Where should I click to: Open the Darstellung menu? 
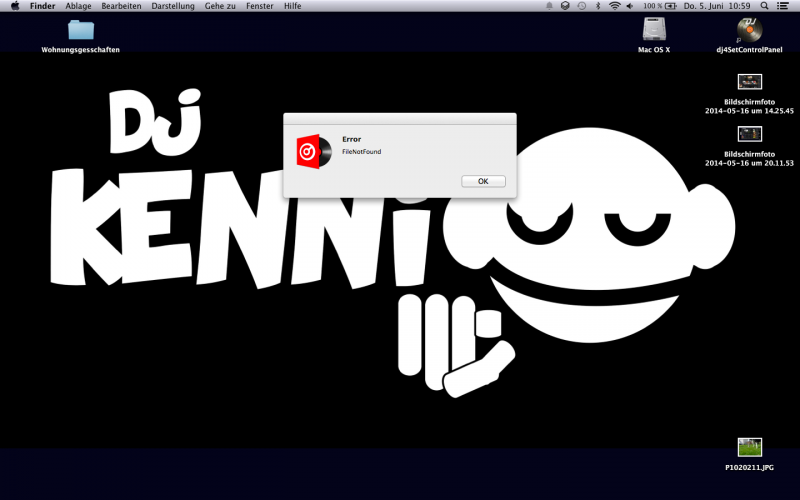point(173,6)
